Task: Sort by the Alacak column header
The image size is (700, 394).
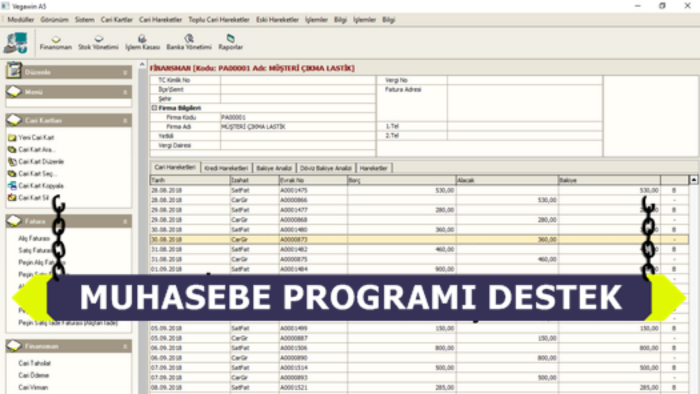Action: [507, 180]
